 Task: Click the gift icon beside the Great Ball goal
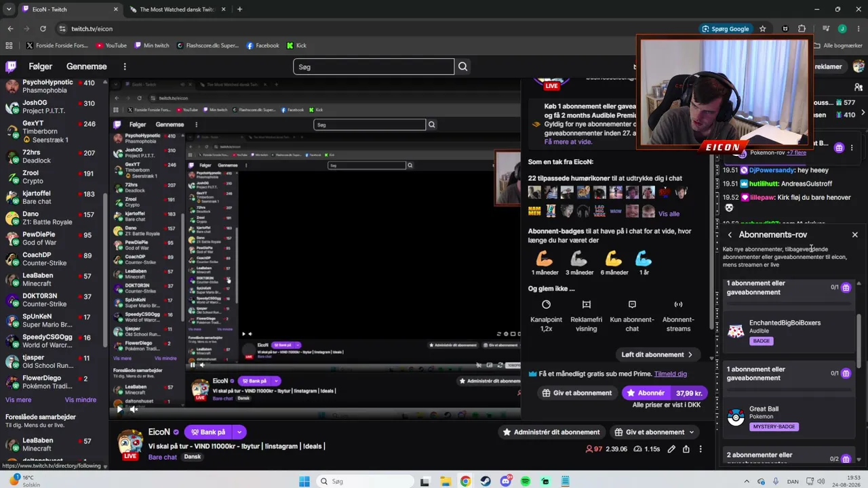(x=846, y=373)
